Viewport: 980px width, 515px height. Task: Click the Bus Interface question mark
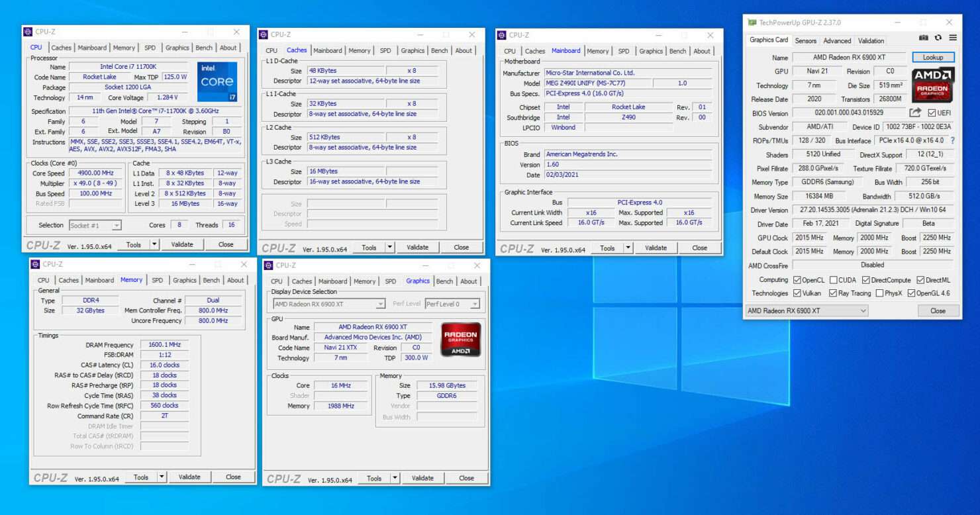(953, 140)
